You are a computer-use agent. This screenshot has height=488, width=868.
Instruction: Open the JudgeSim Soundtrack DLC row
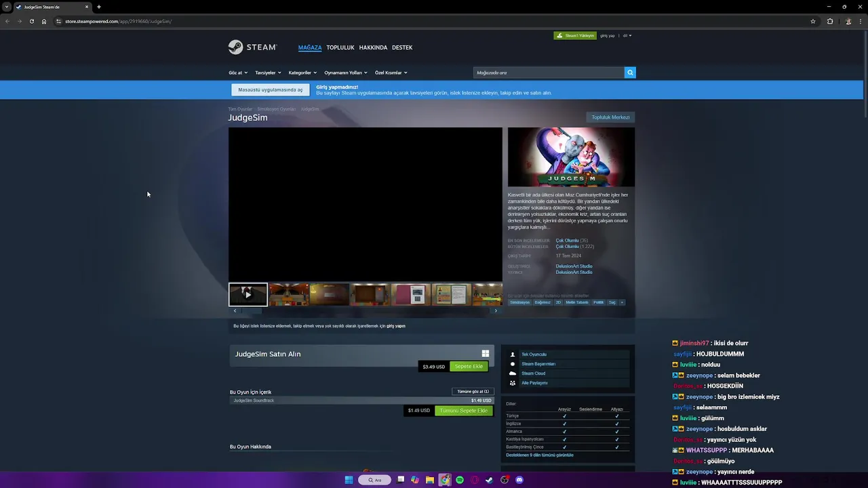click(x=361, y=401)
